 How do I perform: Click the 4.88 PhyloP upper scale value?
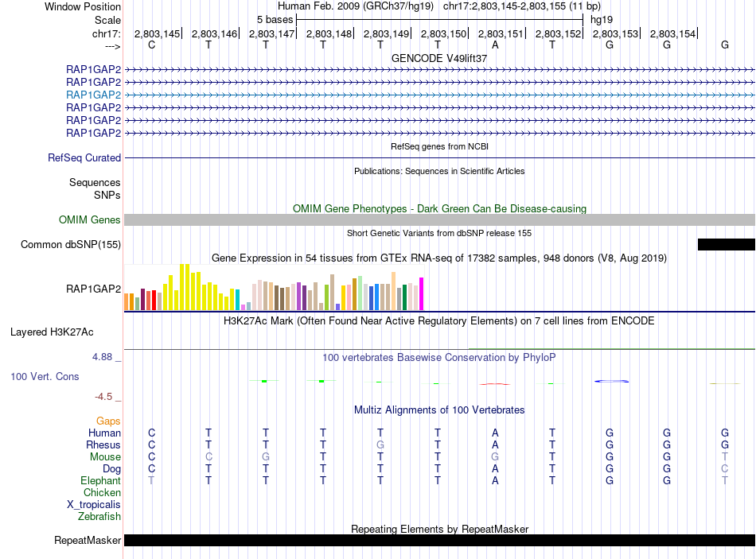102,357
